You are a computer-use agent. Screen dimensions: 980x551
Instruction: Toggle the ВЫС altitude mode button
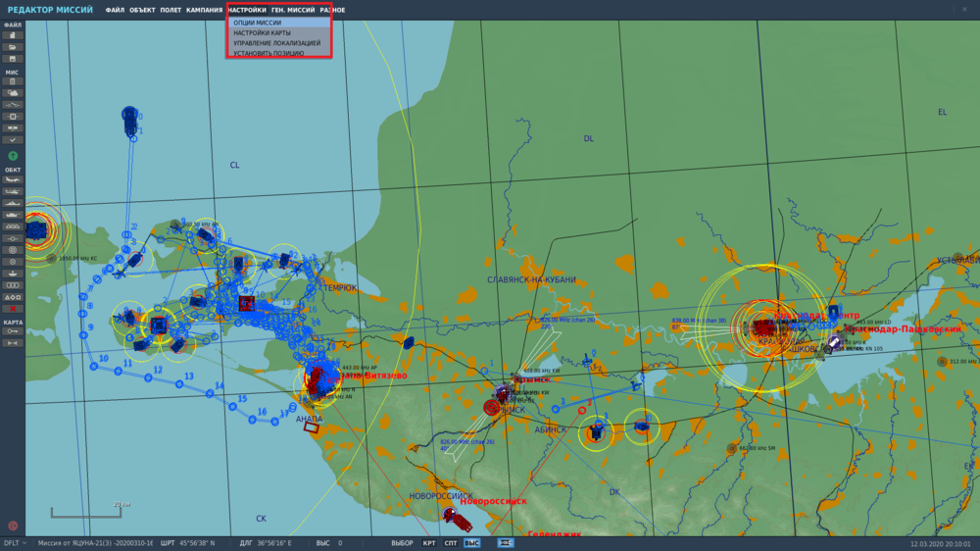click(x=472, y=543)
